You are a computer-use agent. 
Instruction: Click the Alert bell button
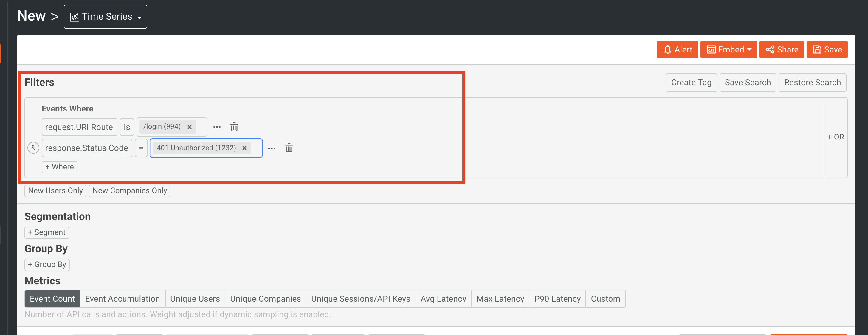(x=677, y=50)
